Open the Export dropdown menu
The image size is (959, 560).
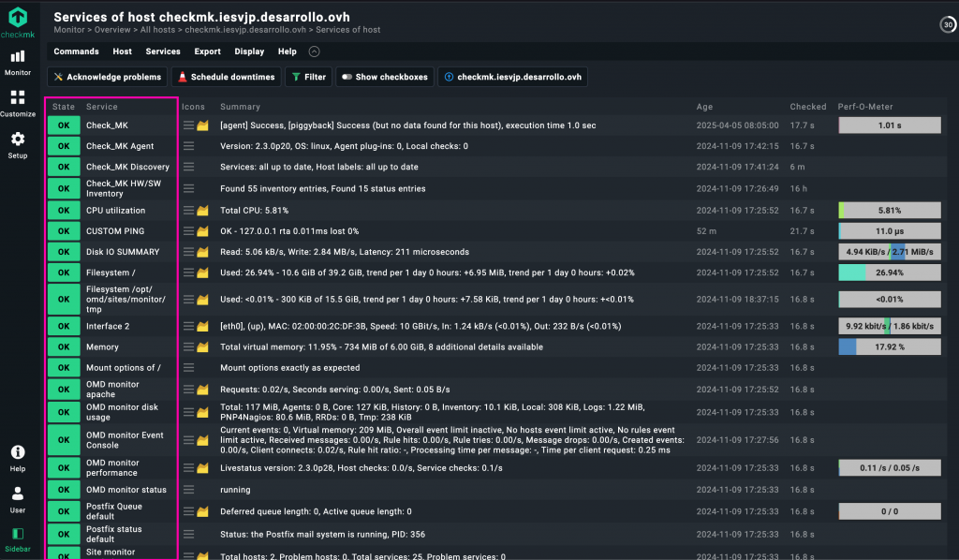click(x=207, y=52)
